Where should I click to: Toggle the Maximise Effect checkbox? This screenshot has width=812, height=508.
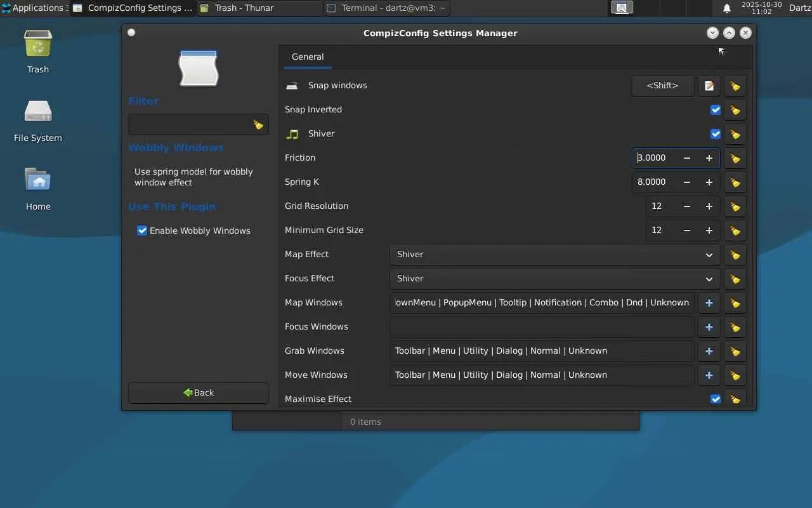(x=716, y=399)
